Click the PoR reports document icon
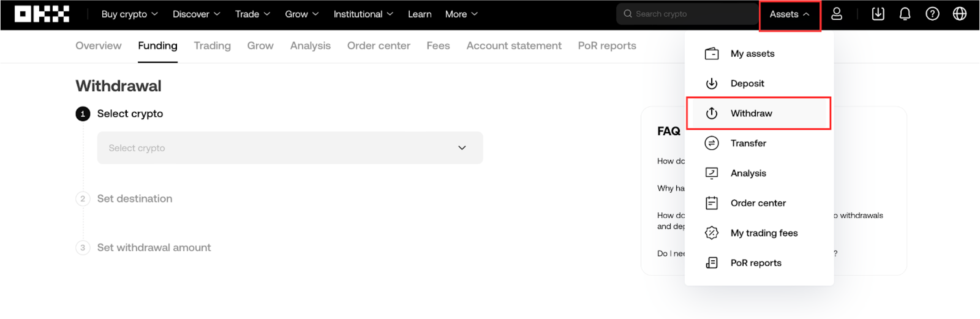 point(711,263)
